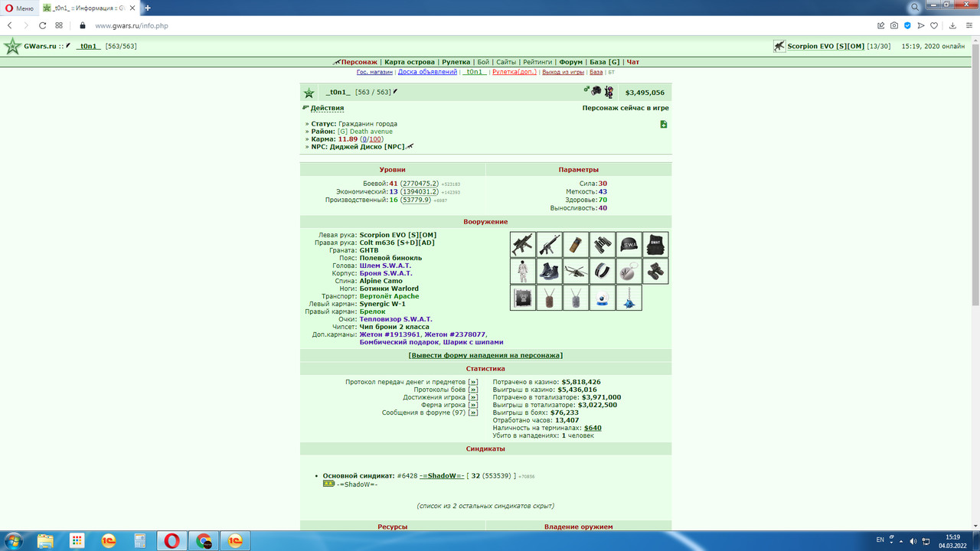Click the weapon icon beside Scorpion EVO header
The width and height of the screenshot is (980, 551).
coord(779,46)
